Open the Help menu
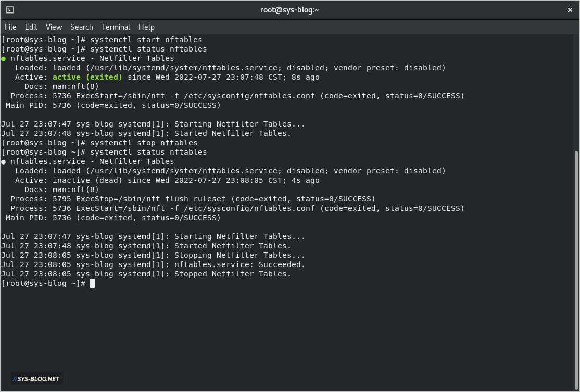580x392 pixels. pos(146,27)
